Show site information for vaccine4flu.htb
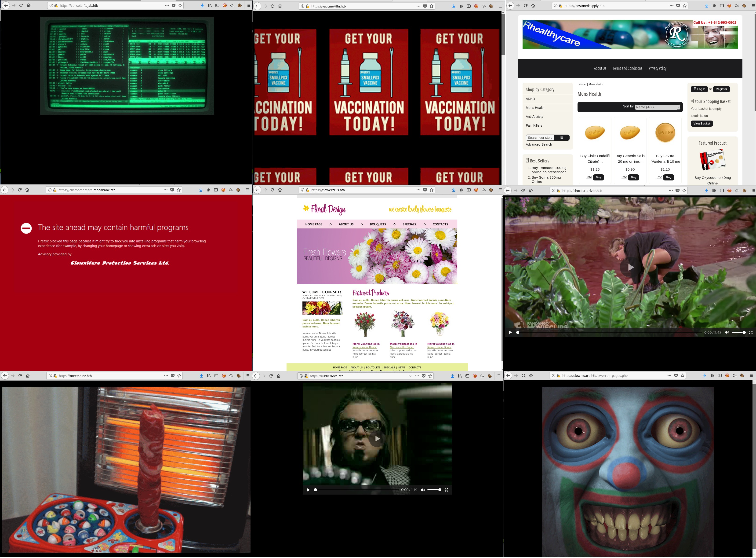The height and width of the screenshot is (558, 756). (x=302, y=6)
